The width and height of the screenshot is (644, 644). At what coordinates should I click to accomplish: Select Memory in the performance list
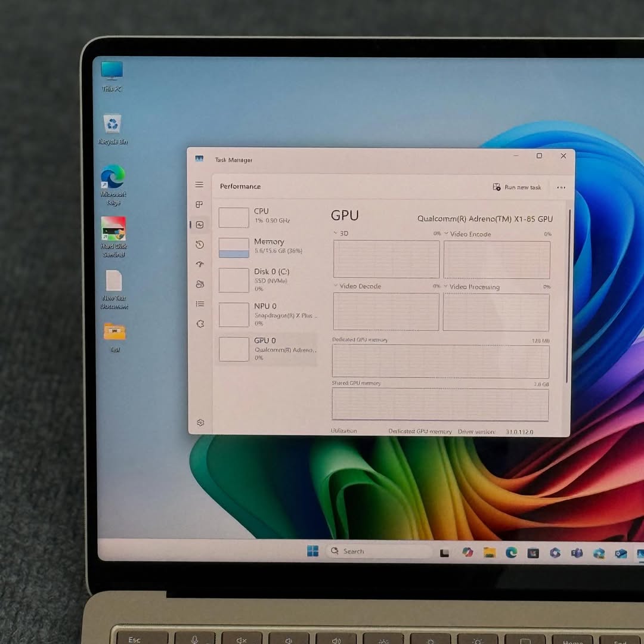click(267, 246)
